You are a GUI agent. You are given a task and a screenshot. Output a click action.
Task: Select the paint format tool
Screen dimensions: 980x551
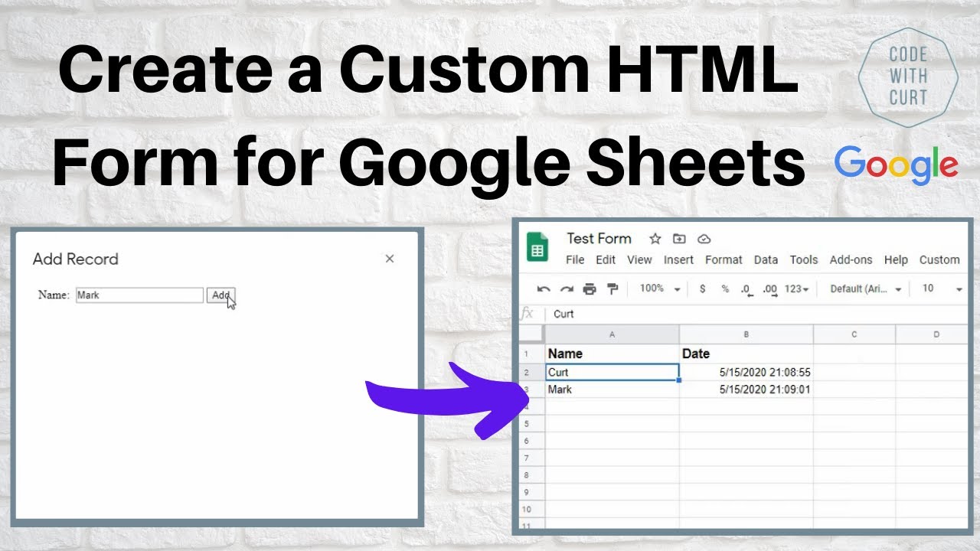click(612, 289)
